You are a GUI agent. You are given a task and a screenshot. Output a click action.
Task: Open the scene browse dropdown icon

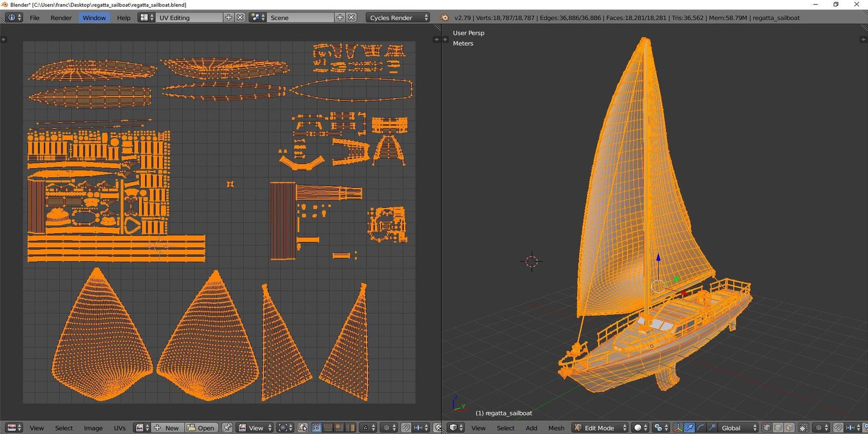pos(258,18)
